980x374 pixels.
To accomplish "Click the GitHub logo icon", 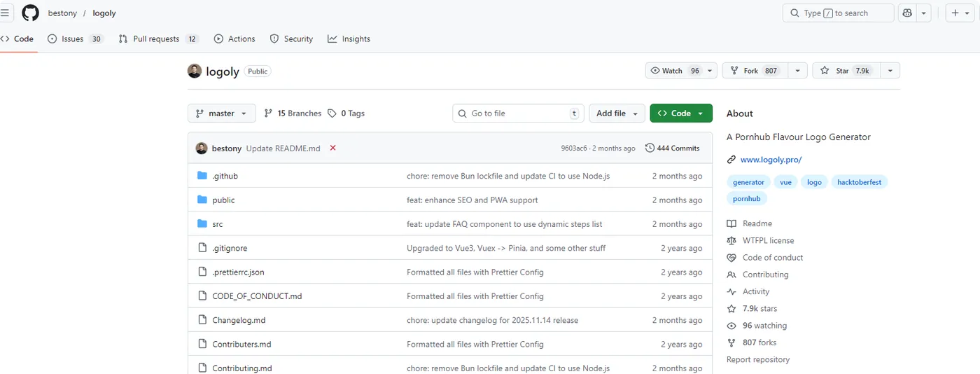I will pos(30,13).
